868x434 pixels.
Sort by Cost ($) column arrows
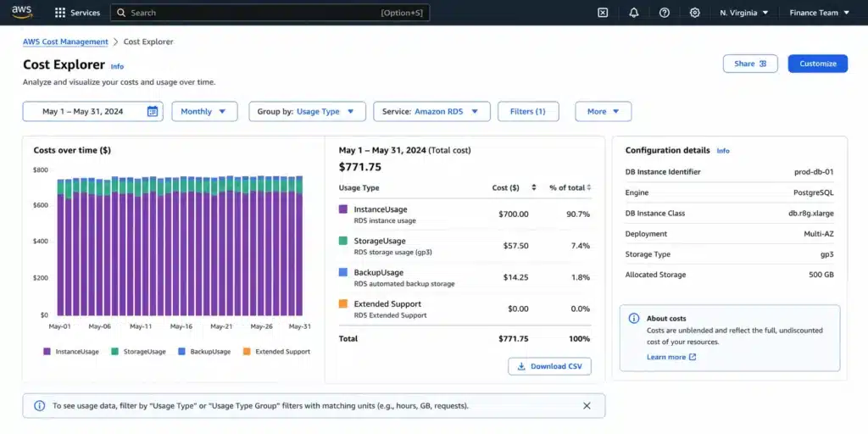534,187
